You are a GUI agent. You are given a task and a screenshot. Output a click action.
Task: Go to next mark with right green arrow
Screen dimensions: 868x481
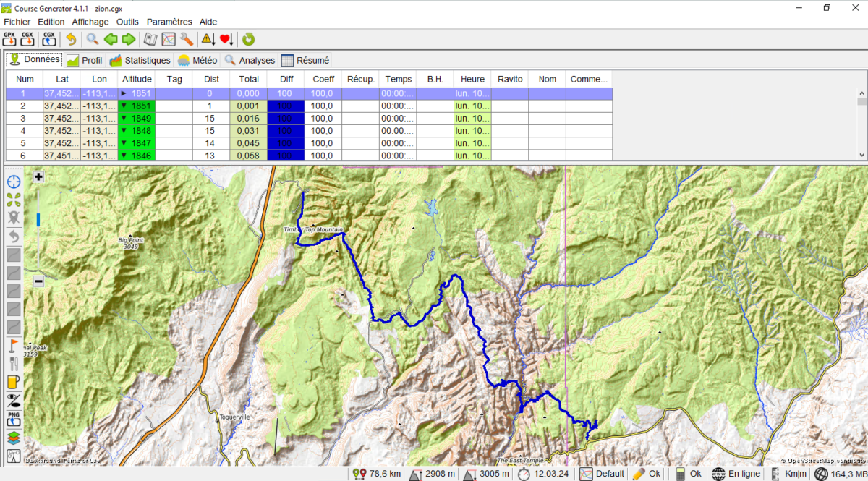pyautogui.click(x=129, y=39)
